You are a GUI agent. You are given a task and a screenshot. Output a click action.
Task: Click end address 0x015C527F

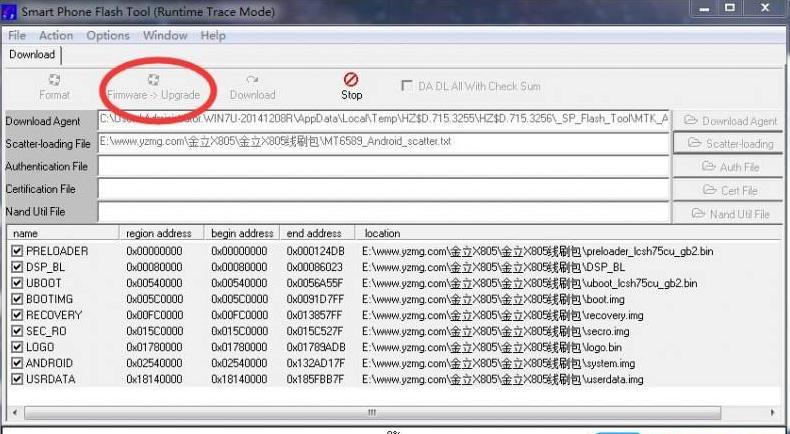[x=315, y=332]
